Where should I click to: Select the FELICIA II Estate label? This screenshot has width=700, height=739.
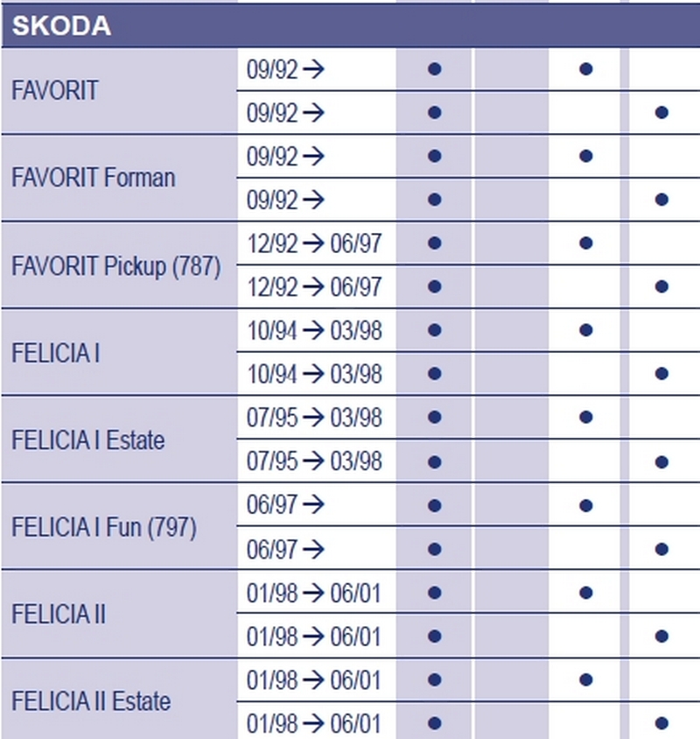91,700
